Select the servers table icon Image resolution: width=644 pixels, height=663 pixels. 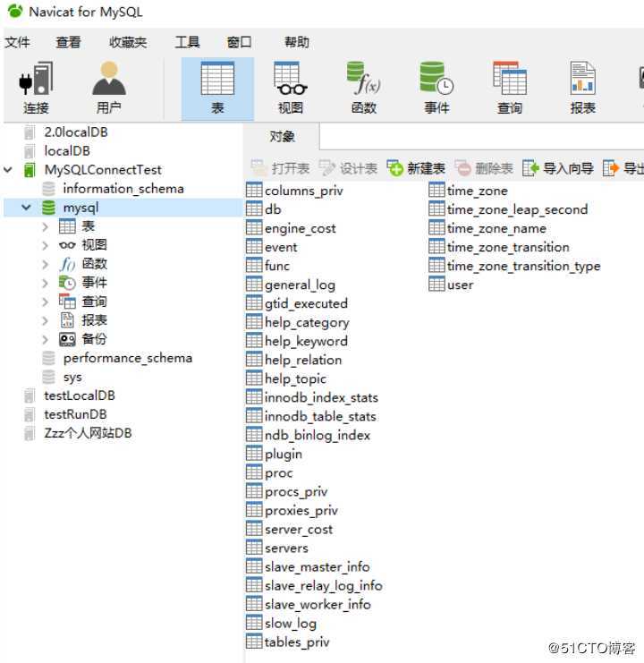pos(254,548)
